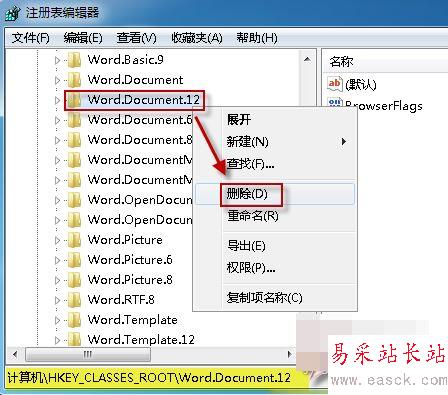Expand the Word.Template.12 key

click(57, 340)
